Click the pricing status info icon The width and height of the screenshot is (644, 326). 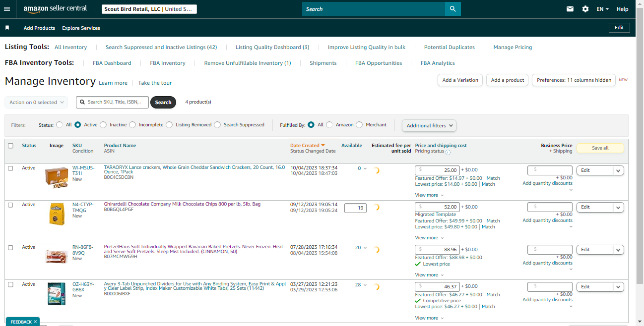tap(448, 152)
